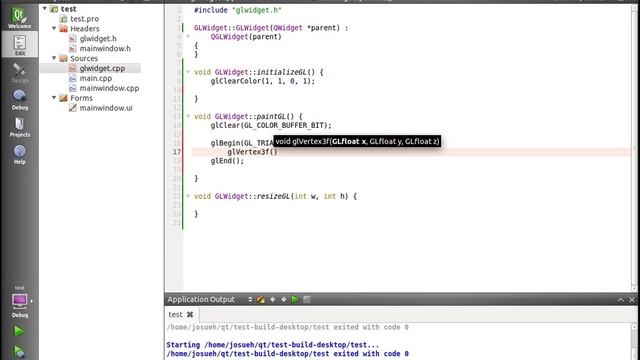Collapse the Forms folder
This screenshot has width=640, height=360.
(x=54, y=98)
